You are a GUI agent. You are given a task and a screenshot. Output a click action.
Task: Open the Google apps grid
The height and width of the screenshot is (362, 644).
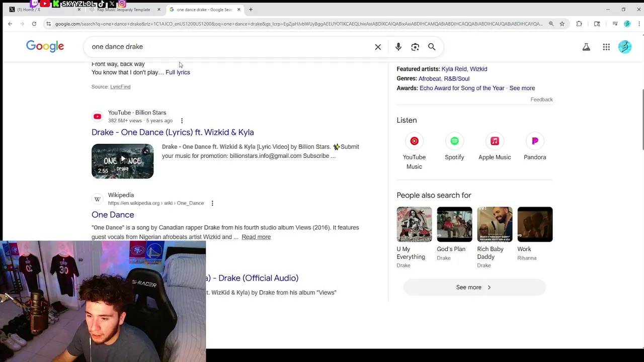pos(606,47)
